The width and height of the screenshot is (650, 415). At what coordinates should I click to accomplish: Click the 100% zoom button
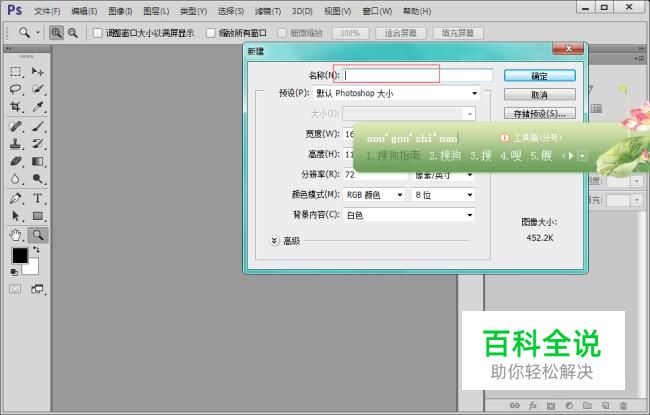coord(350,33)
